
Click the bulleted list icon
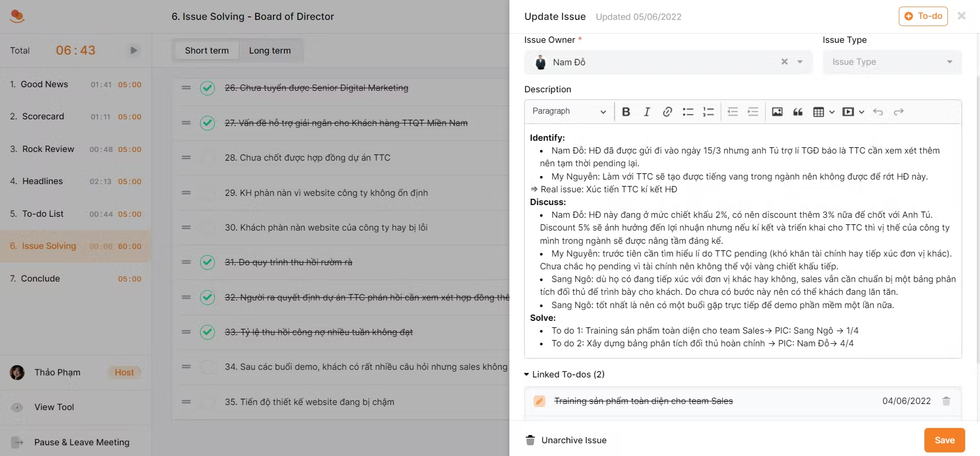pyautogui.click(x=688, y=111)
